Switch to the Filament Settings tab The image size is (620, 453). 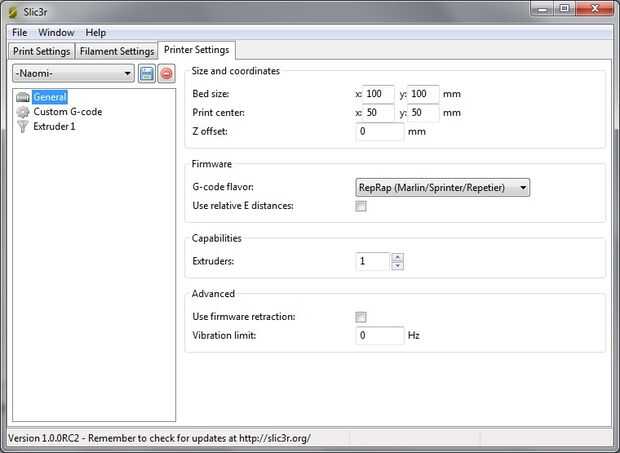coord(117,51)
